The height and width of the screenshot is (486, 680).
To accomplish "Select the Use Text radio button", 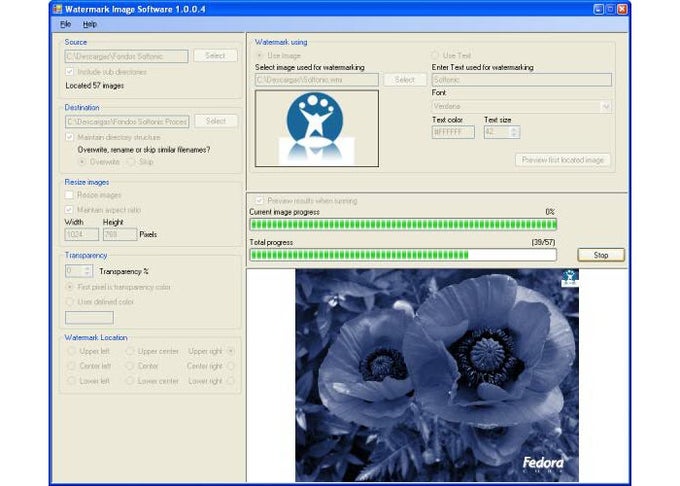I will pyautogui.click(x=435, y=55).
